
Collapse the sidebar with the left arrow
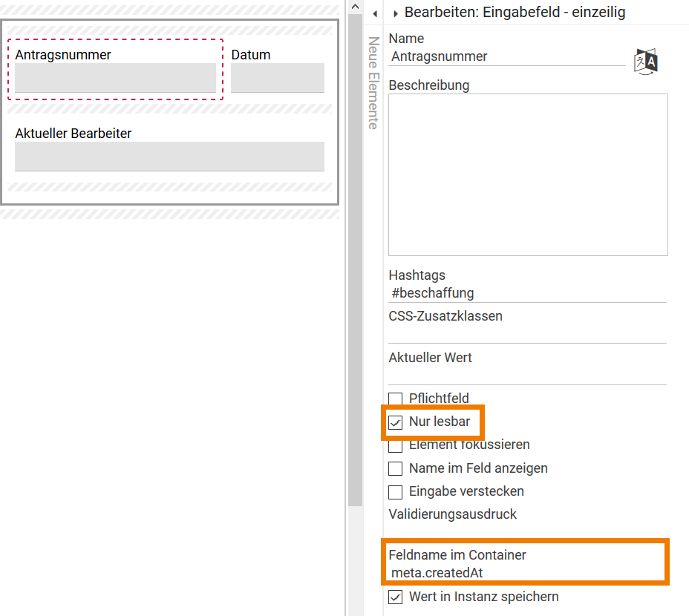click(x=375, y=13)
